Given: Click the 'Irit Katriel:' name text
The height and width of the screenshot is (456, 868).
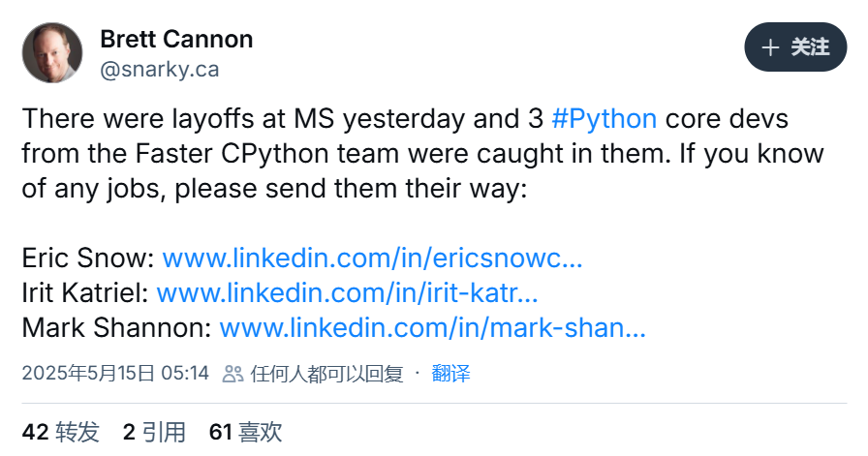Looking at the screenshot, I should point(85,293).
